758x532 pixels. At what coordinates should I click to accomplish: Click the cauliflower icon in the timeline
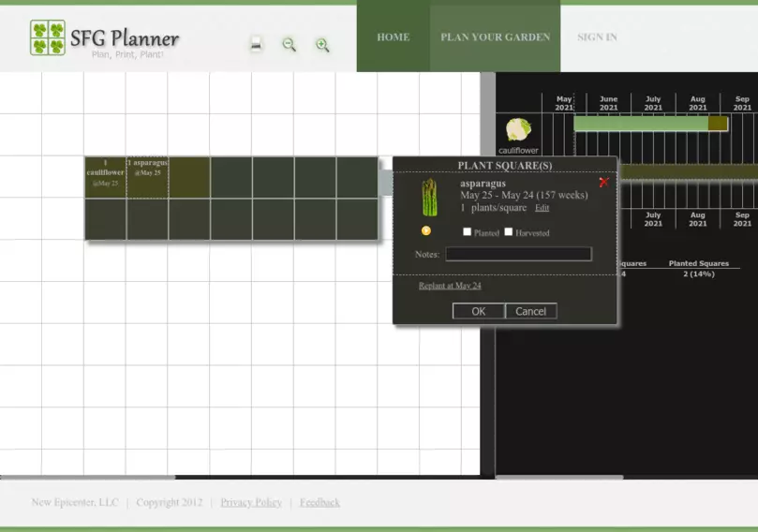(x=518, y=129)
